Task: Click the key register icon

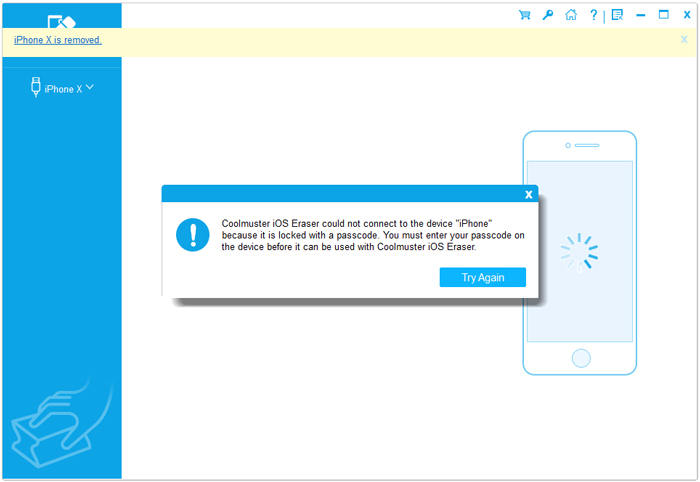Action: coord(548,15)
